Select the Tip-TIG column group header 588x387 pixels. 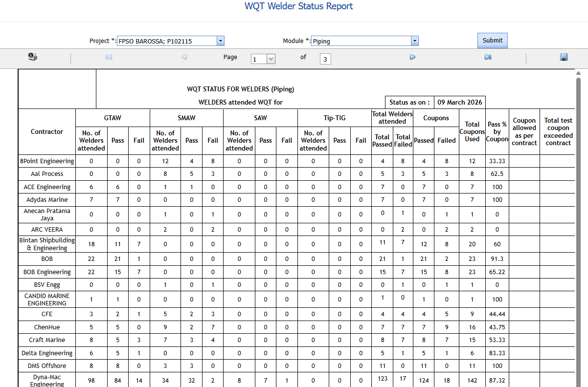(334, 118)
